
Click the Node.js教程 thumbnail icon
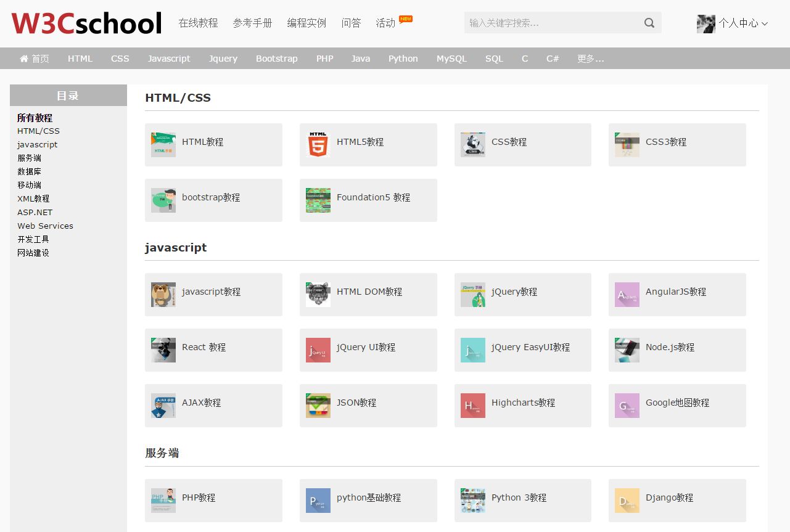coord(627,350)
